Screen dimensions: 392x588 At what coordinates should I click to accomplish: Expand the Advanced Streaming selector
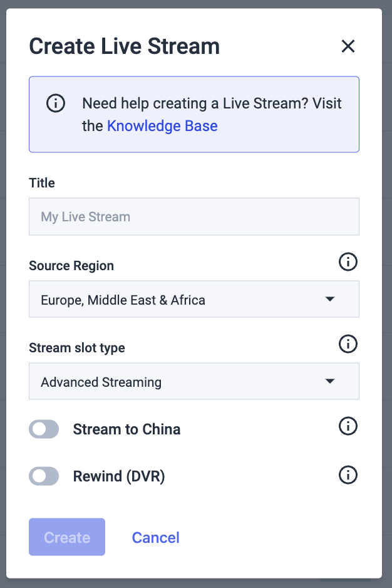coord(330,381)
